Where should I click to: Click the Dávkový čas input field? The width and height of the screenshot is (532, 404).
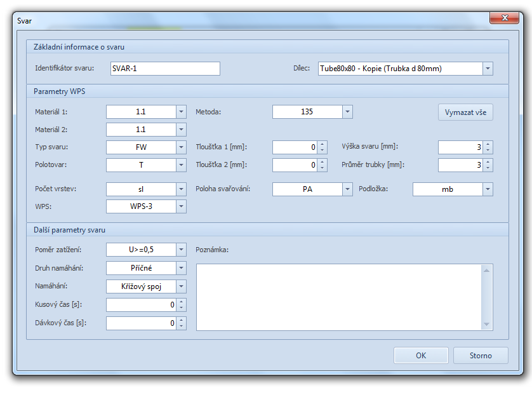pos(142,323)
